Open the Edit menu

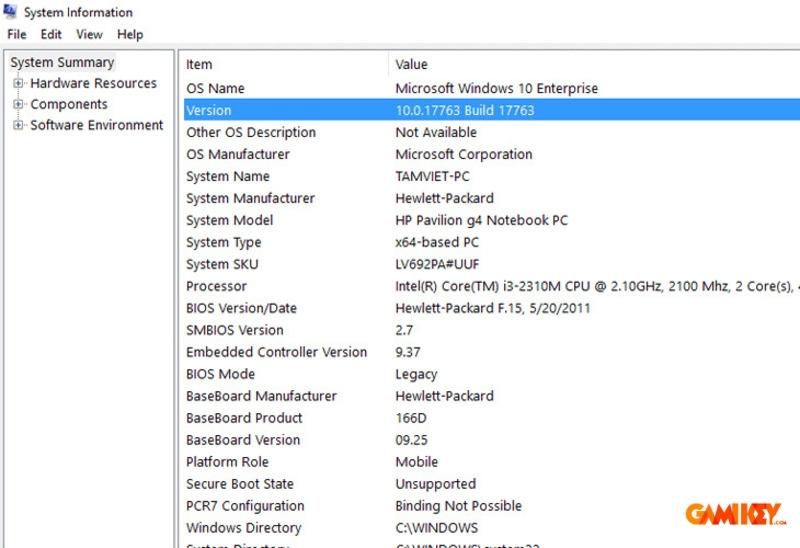coord(51,34)
